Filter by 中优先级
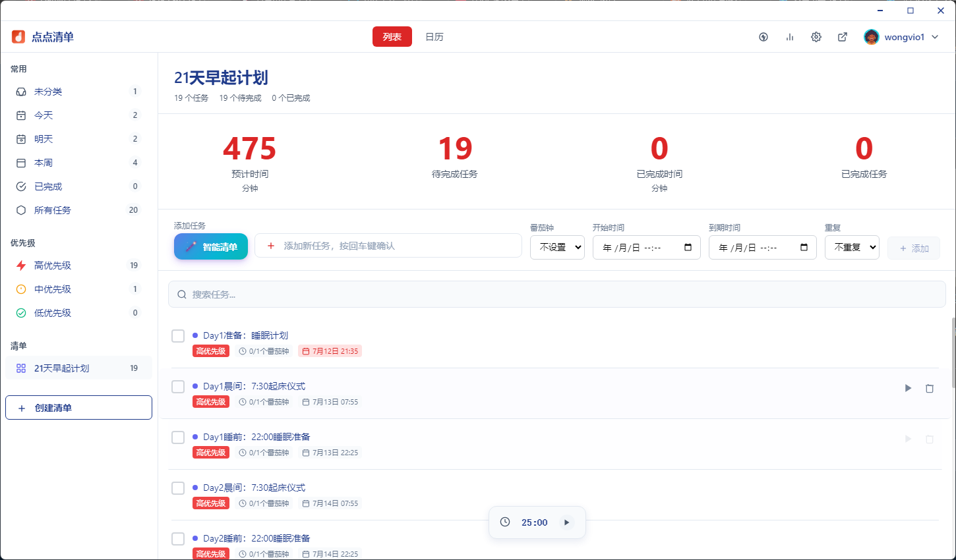 click(78, 289)
